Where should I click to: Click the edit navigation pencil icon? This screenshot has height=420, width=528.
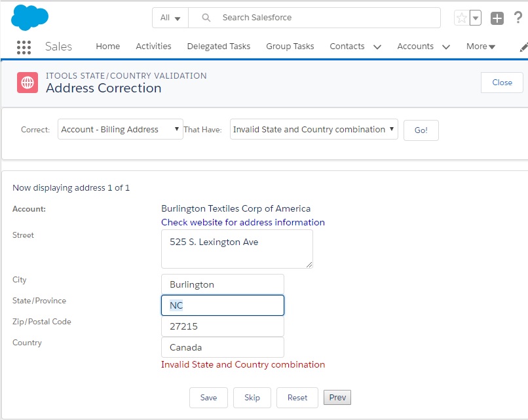[x=523, y=47]
